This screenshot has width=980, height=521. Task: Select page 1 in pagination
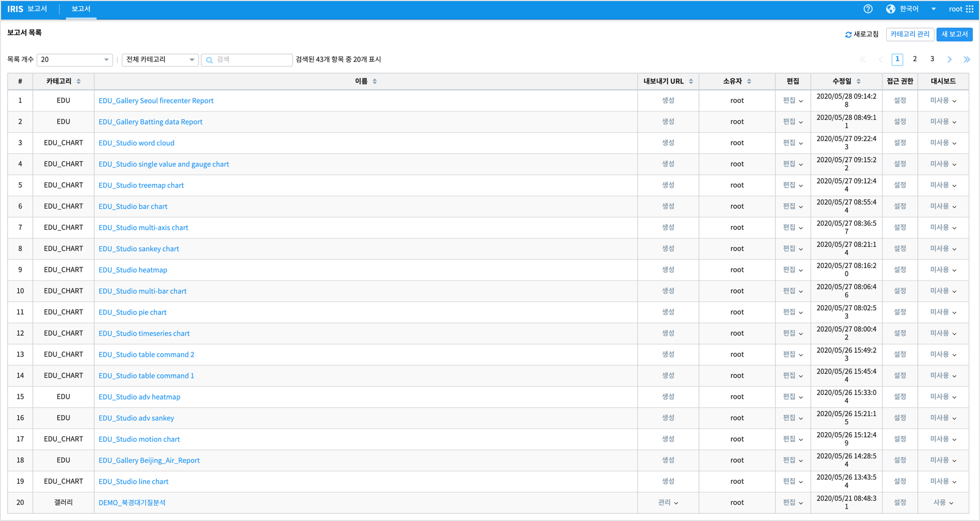click(898, 59)
